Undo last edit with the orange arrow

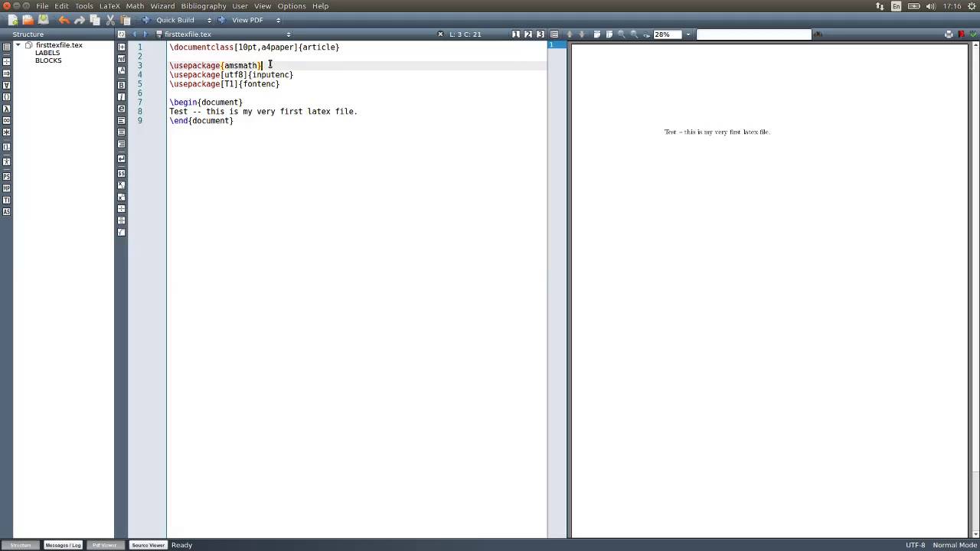(64, 20)
